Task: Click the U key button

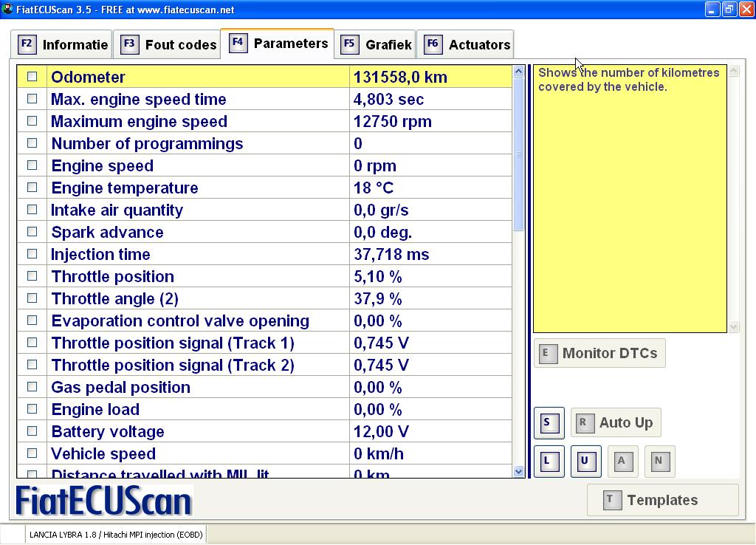Action: [585, 462]
